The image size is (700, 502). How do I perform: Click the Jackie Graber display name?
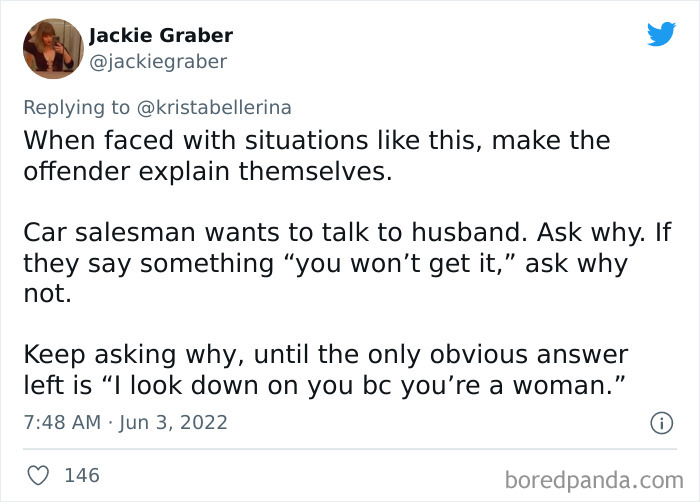tap(161, 35)
